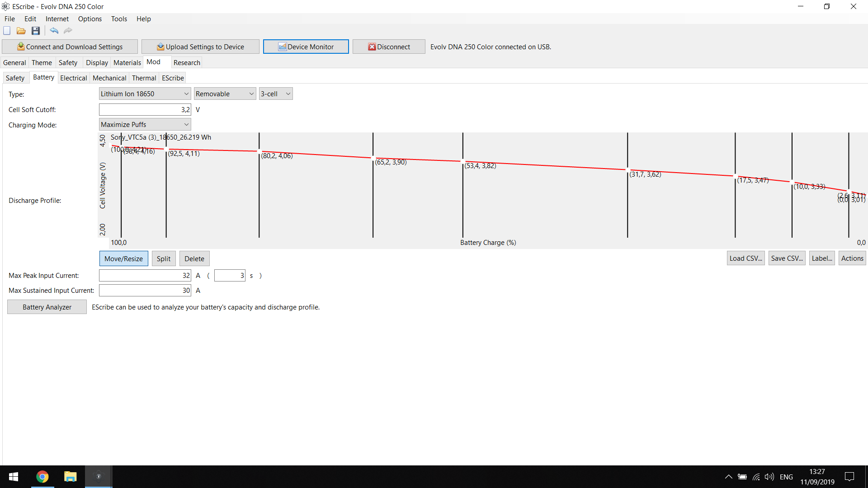The image size is (868, 488).
Task: Click the Redo arrow icon
Action: [x=68, y=31]
